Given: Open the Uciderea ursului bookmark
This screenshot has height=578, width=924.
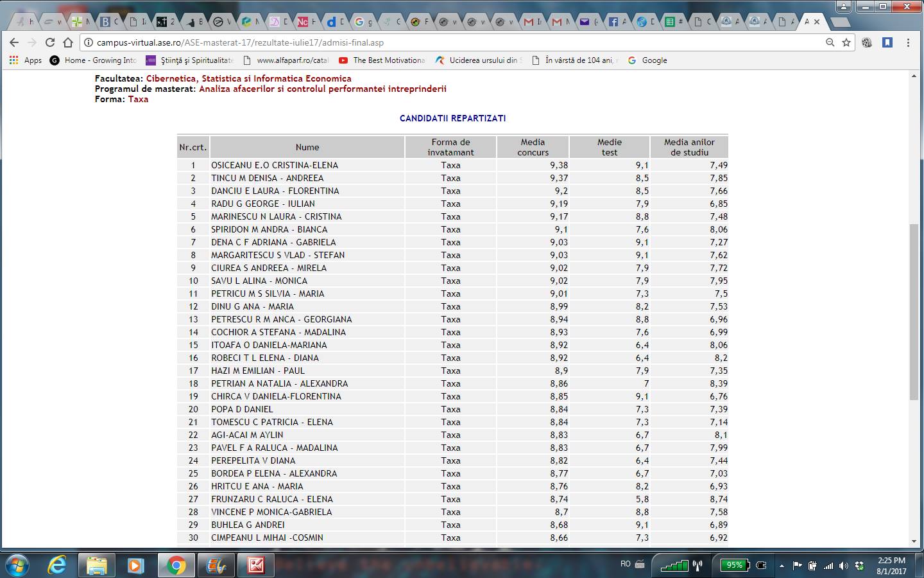Looking at the screenshot, I should (479, 60).
